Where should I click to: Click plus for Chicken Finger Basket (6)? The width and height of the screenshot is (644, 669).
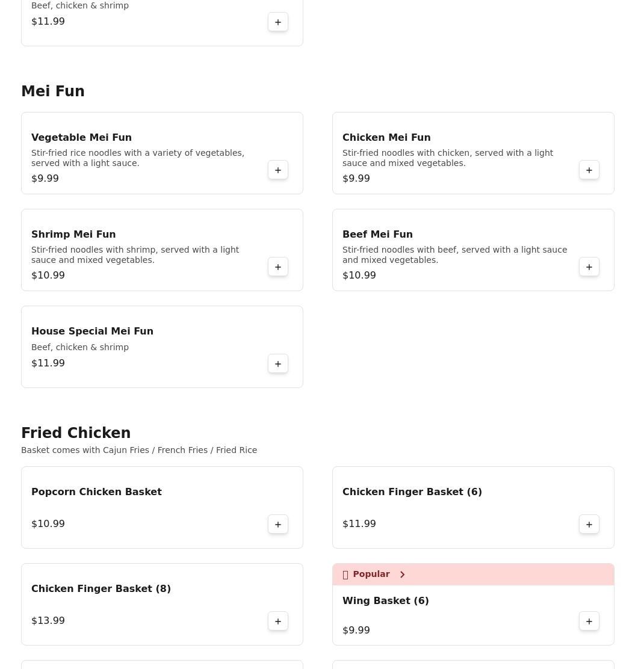coord(589,525)
